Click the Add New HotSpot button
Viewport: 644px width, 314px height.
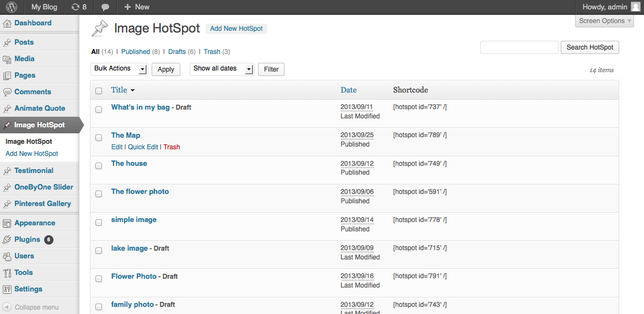click(x=236, y=29)
